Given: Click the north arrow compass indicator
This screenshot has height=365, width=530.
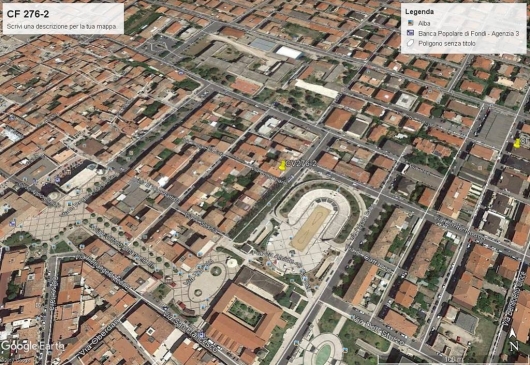Looking at the screenshot, I should click(x=513, y=339).
